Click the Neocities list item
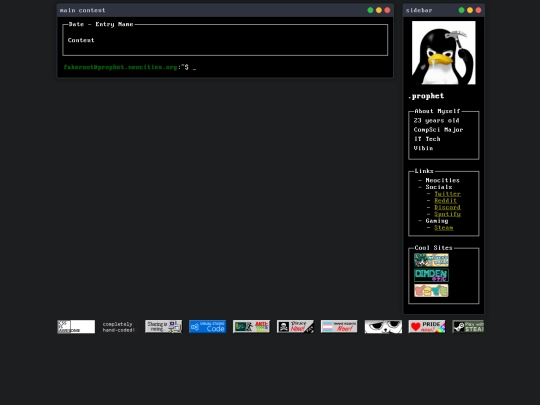The width and height of the screenshot is (540, 405). click(x=442, y=180)
